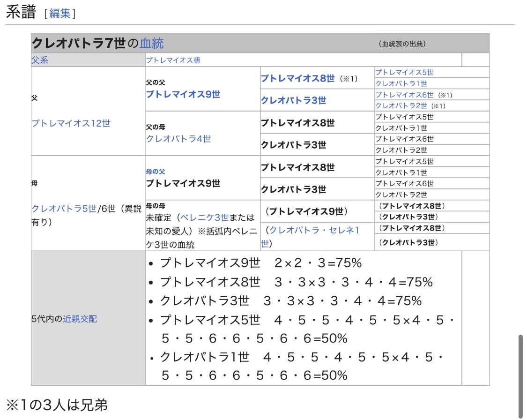Click the 父系 link in the table

[40, 60]
